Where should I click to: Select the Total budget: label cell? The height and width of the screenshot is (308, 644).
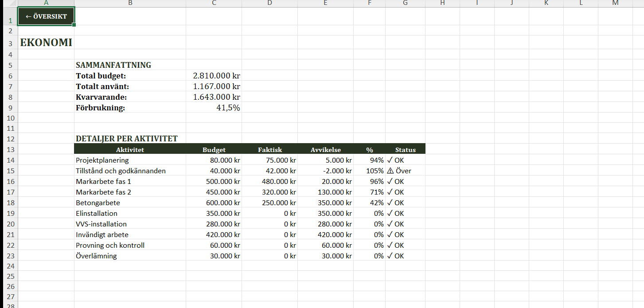[130, 76]
